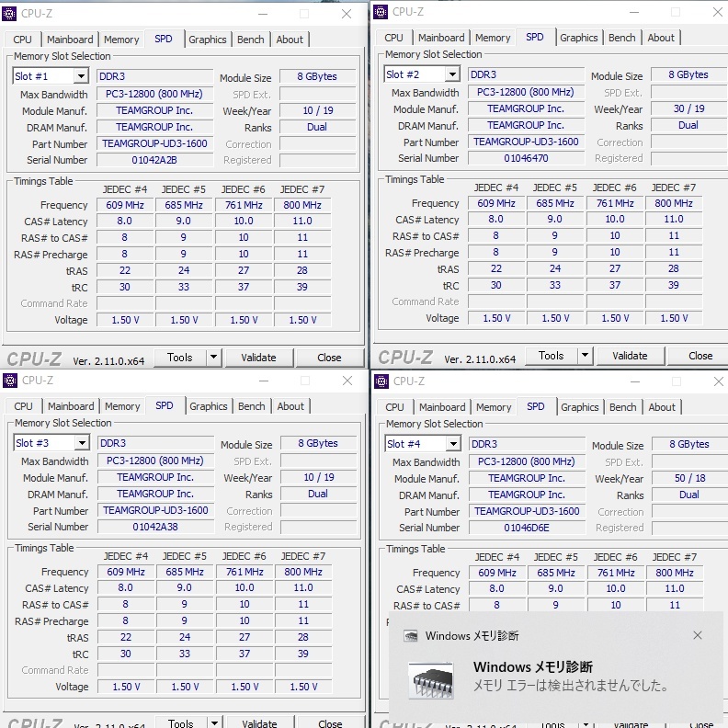Screen dimensions: 728x728
Task: Click the CPU-Z icon in the Slot #4 window title bar
Action: pyautogui.click(x=381, y=381)
